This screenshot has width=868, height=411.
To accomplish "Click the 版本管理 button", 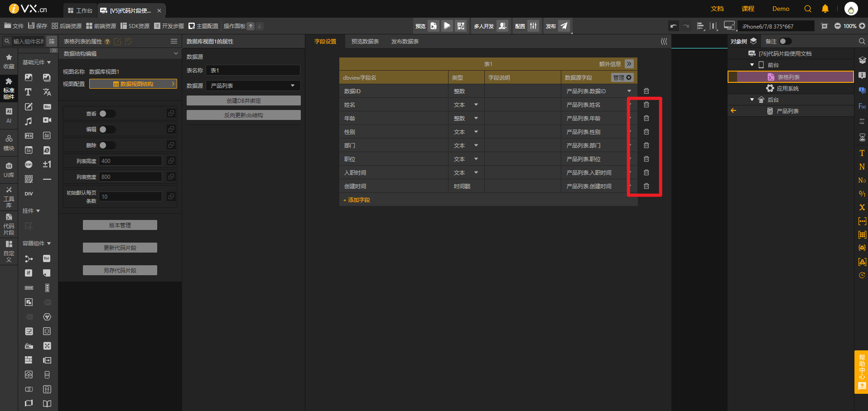I will click(x=120, y=225).
